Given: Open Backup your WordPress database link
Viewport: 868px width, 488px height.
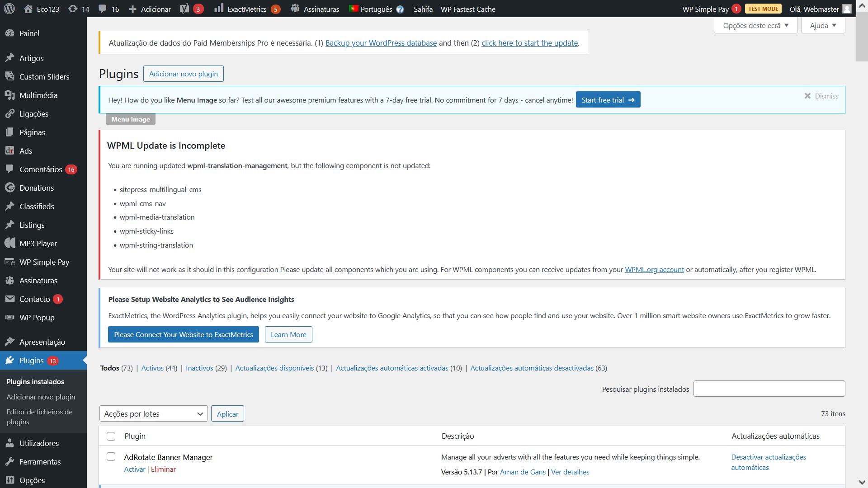Looking at the screenshot, I should (381, 43).
